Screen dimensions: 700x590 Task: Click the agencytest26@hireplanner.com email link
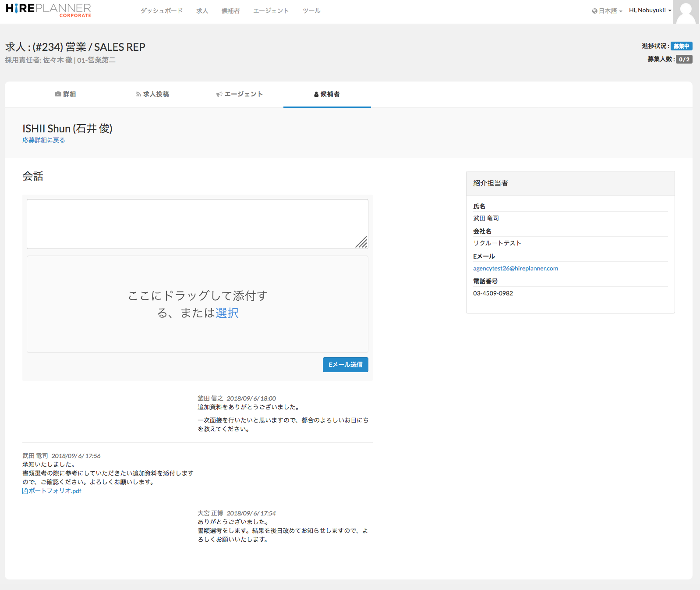coord(515,268)
